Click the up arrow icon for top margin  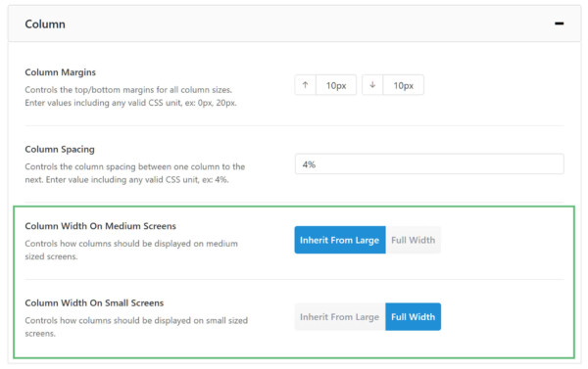[x=305, y=85]
